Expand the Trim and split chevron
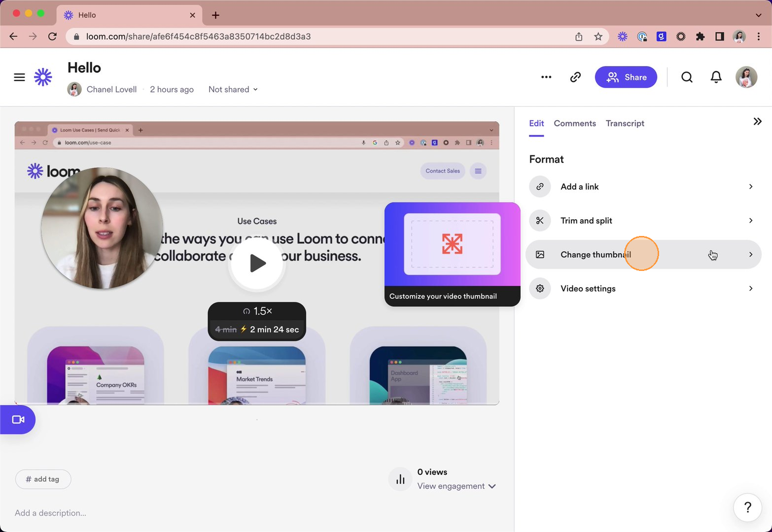The height and width of the screenshot is (532, 772). [x=751, y=221]
